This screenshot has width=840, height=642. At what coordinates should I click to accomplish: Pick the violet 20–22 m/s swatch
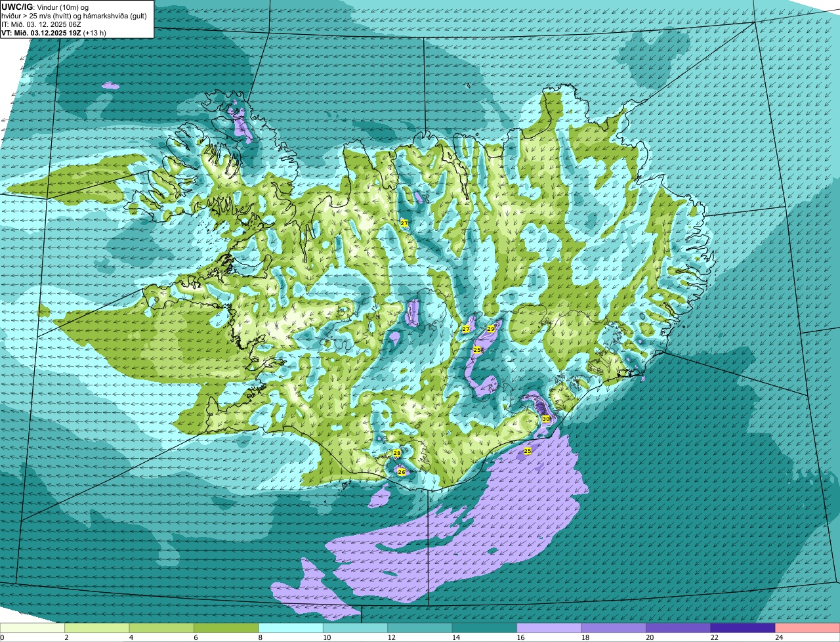coord(679,628)
